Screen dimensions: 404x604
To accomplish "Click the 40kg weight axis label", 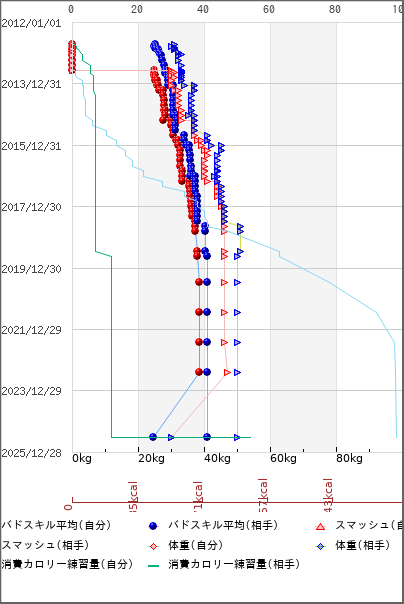I will click(x=218, y=458).
